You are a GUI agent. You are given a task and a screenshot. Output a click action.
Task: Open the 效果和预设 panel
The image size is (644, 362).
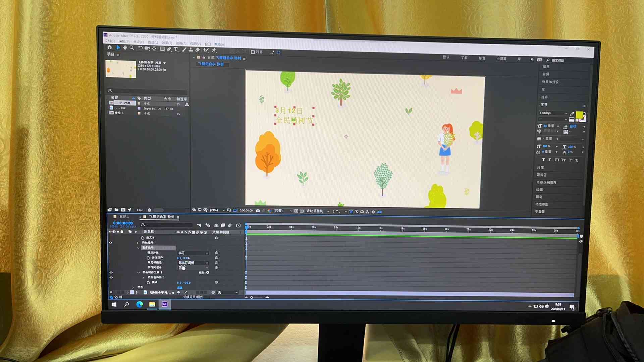(550, 82)
